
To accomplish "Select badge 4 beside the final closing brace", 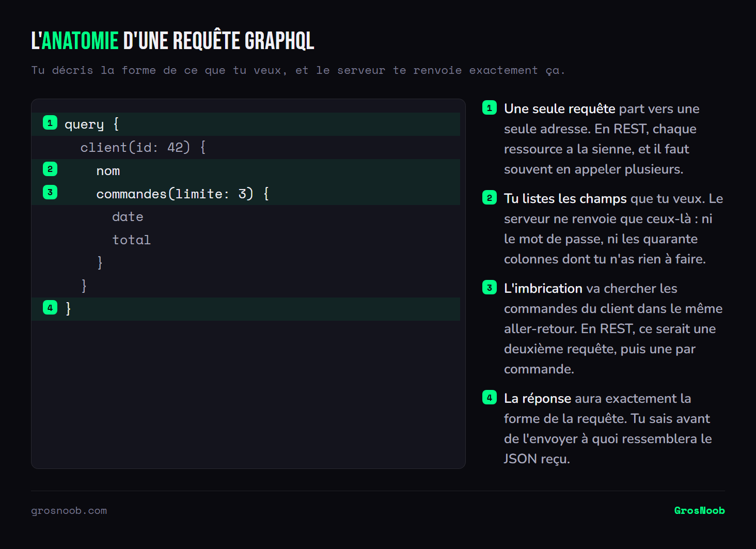I will 50,308.
